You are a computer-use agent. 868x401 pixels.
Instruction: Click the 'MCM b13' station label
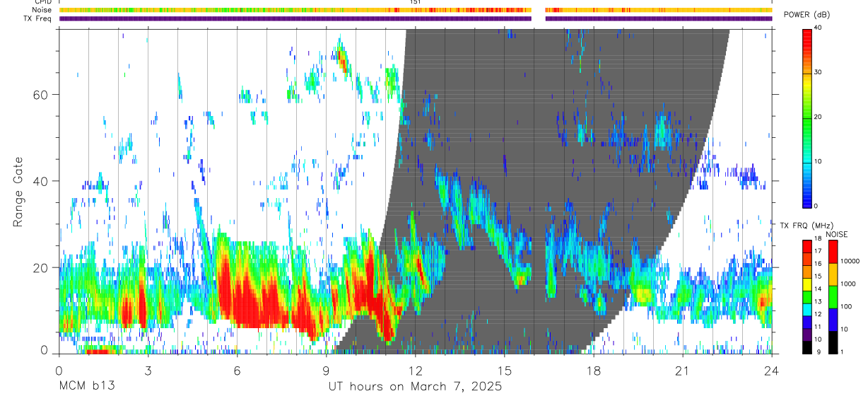(87, 387)
